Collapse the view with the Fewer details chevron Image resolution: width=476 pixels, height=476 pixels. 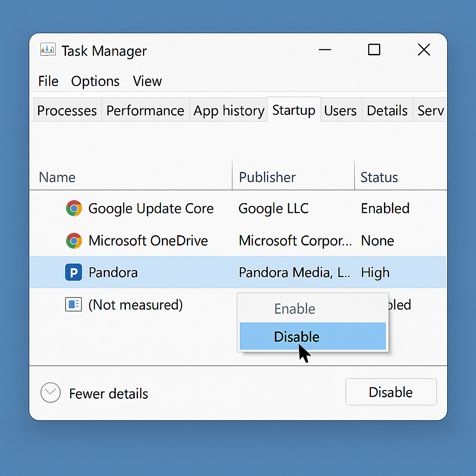(50, 392)
